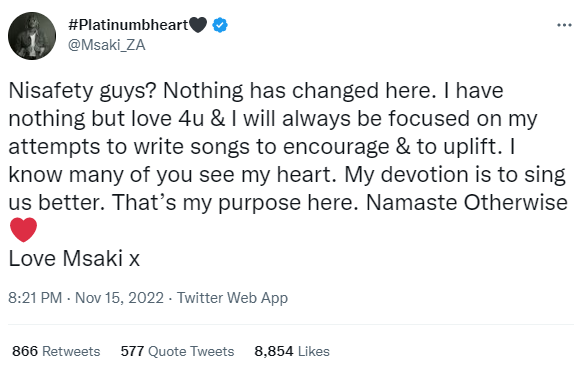The height and width of the screenshot is (365, 585).
Task: Visit the @Msaki_ZA handle link
Action: pos(106,45)
